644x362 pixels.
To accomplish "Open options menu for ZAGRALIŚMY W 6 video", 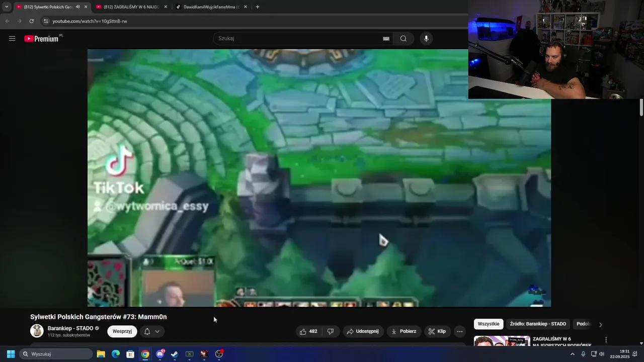I will [606, 340].
